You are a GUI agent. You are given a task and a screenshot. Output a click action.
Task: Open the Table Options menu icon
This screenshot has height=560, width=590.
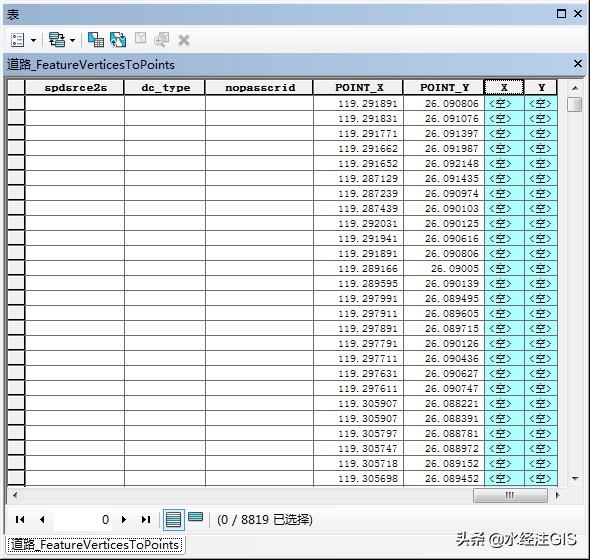pyautogui.click(x=18, y=40)
